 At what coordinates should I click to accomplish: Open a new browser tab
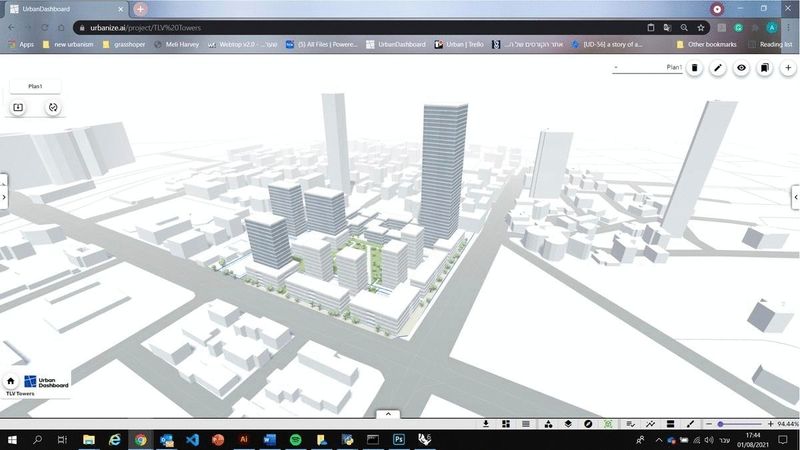tap(140, 9)
